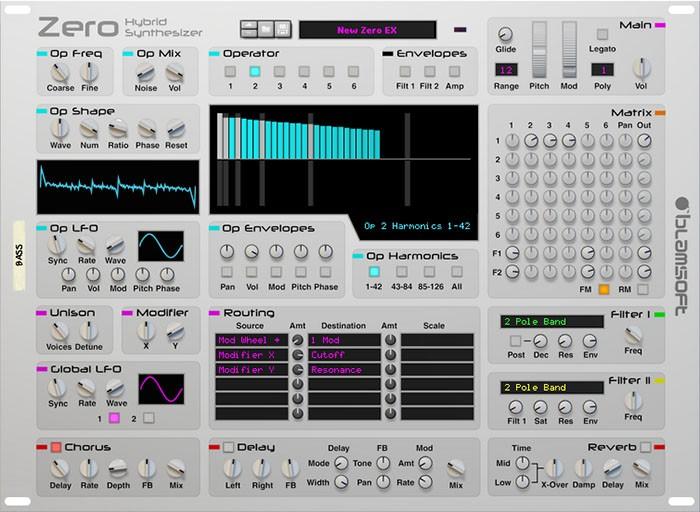Select operator 3 in Operator section
This screenshot has height=512, width=700.
(278, 71)
